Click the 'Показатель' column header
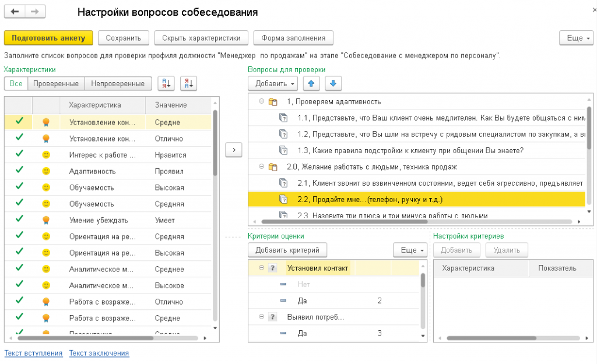597x364 pixels. point(561,268)
